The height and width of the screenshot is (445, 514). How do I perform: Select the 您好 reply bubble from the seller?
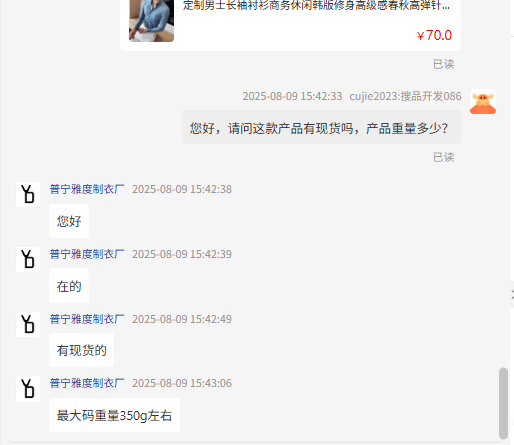click(x=69, y=221)
